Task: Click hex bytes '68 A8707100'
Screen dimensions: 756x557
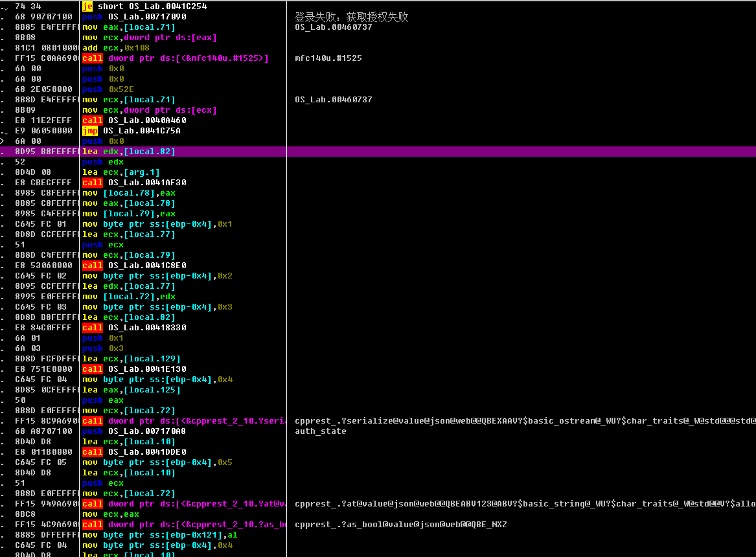Action: click(43, 431)
